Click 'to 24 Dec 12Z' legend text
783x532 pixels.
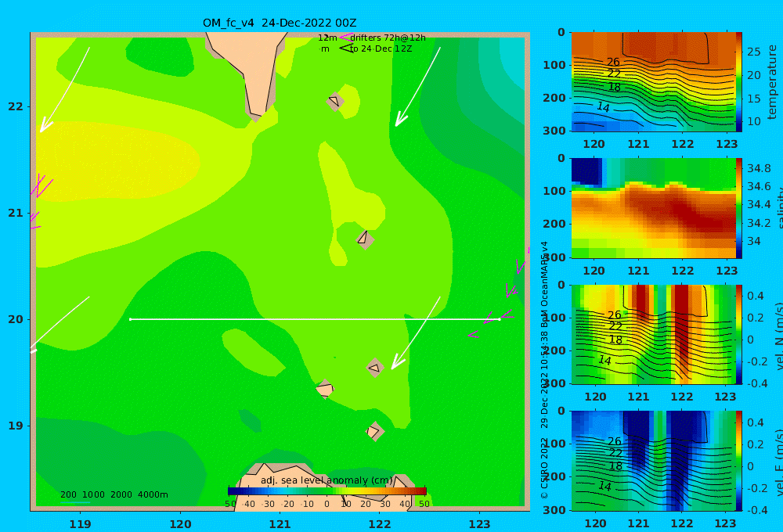(381, 49)
